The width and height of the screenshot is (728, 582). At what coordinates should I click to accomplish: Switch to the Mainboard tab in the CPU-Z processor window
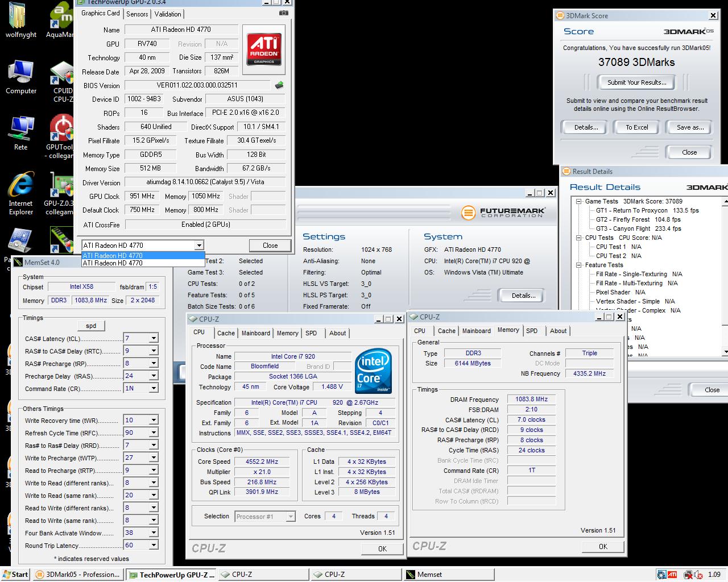(x=256, y=333)
